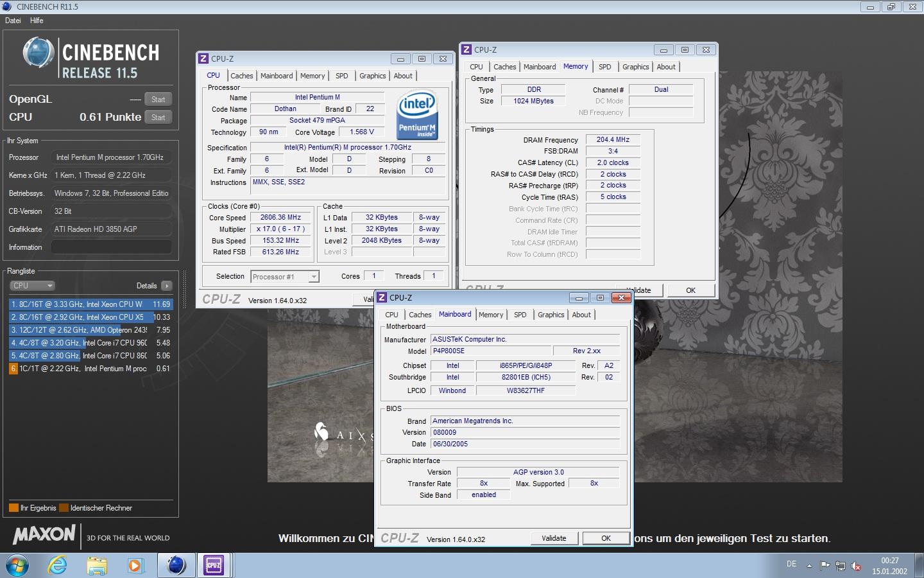Click the Z icon in CPU-Z processor title bar

click(203, 58)
